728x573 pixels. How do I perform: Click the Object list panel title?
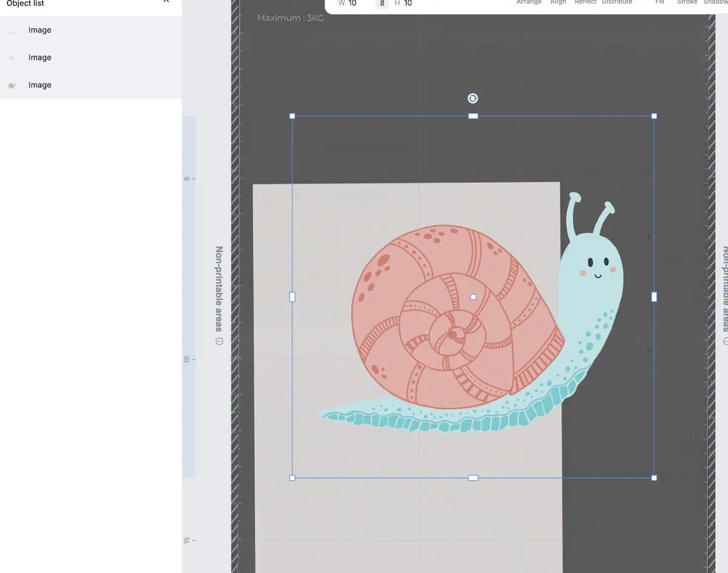[x=25, y=3]
